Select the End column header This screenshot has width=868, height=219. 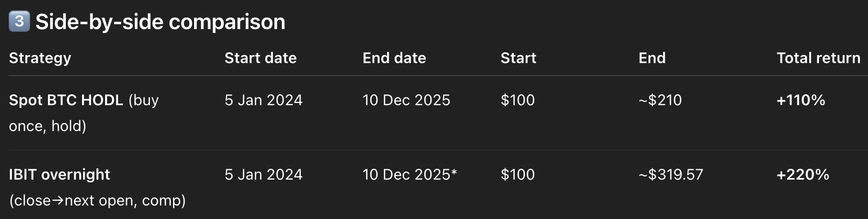click(652, 58)
